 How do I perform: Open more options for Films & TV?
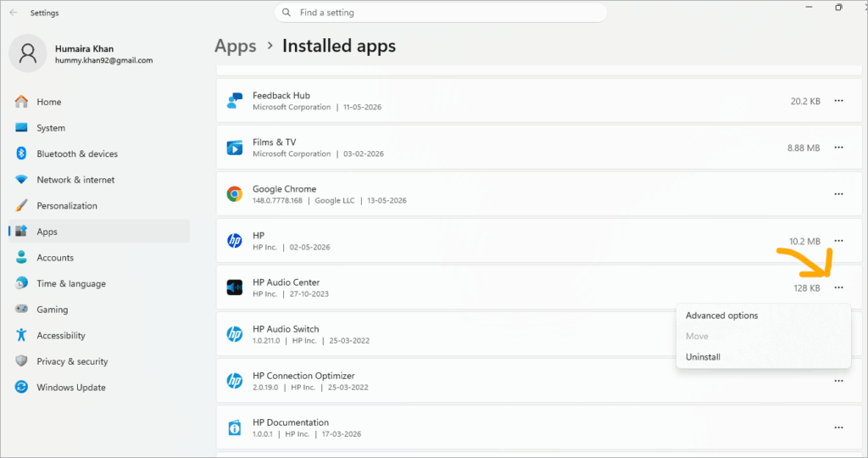coord(838,148)
